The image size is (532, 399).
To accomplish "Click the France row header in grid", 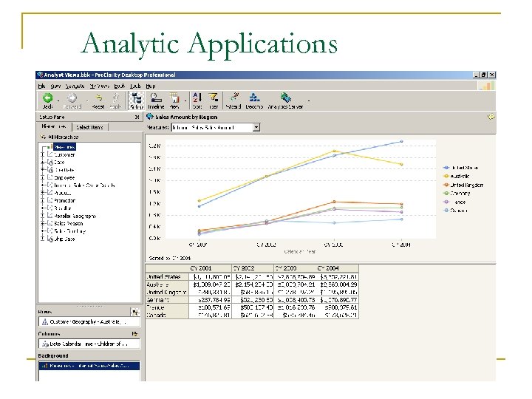I will (x=167, y=307).
